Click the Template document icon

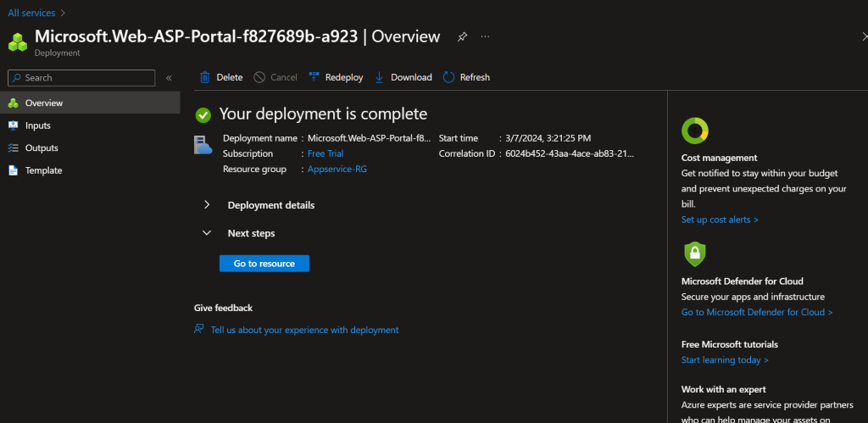coord(14,170)
